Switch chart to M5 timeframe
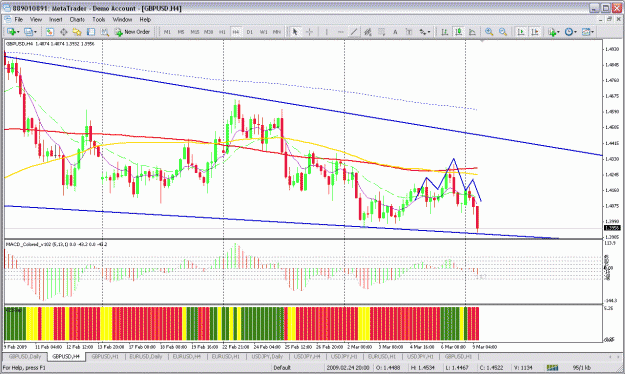 click(x=181, y=32)
